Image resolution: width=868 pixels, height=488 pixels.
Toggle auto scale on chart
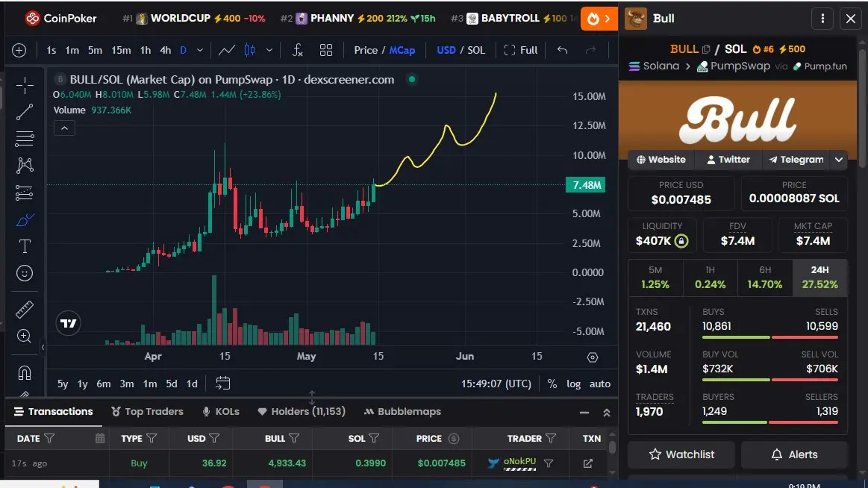pos(599,384)
